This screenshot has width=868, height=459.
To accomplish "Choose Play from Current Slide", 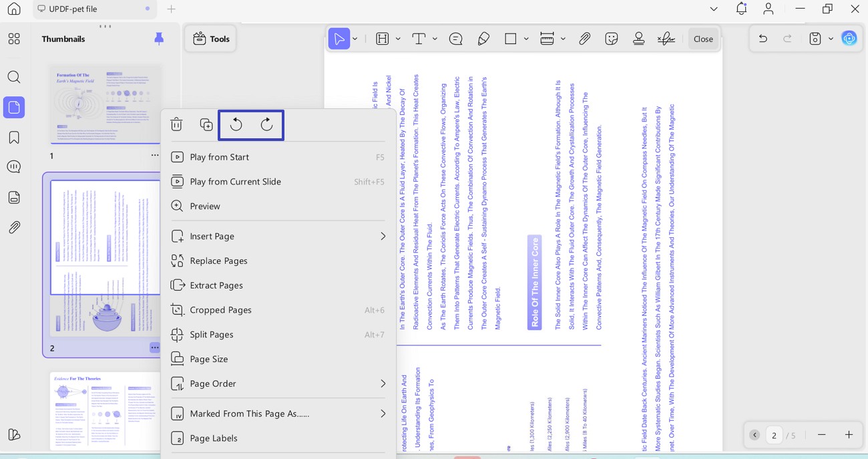I will 278,182.
